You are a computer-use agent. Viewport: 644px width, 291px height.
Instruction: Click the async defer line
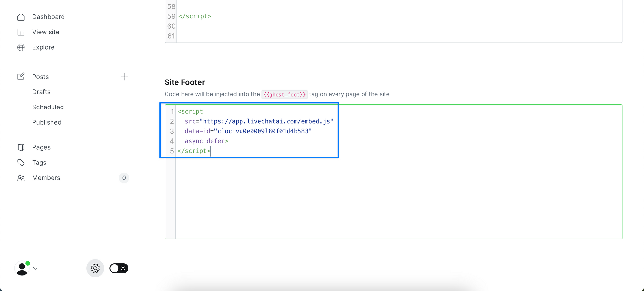click(206, 141)
